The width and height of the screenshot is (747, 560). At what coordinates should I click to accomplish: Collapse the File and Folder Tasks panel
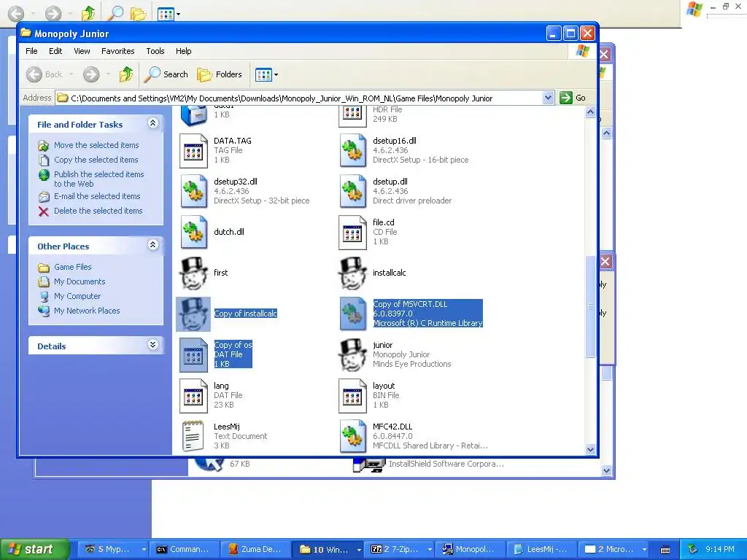click(153, 122)
